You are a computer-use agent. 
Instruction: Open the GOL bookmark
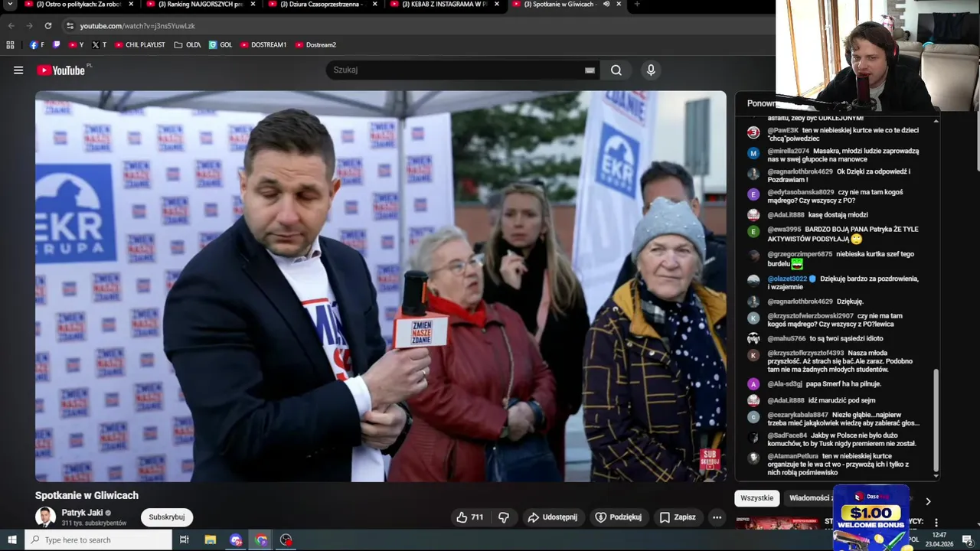(220, 45)
